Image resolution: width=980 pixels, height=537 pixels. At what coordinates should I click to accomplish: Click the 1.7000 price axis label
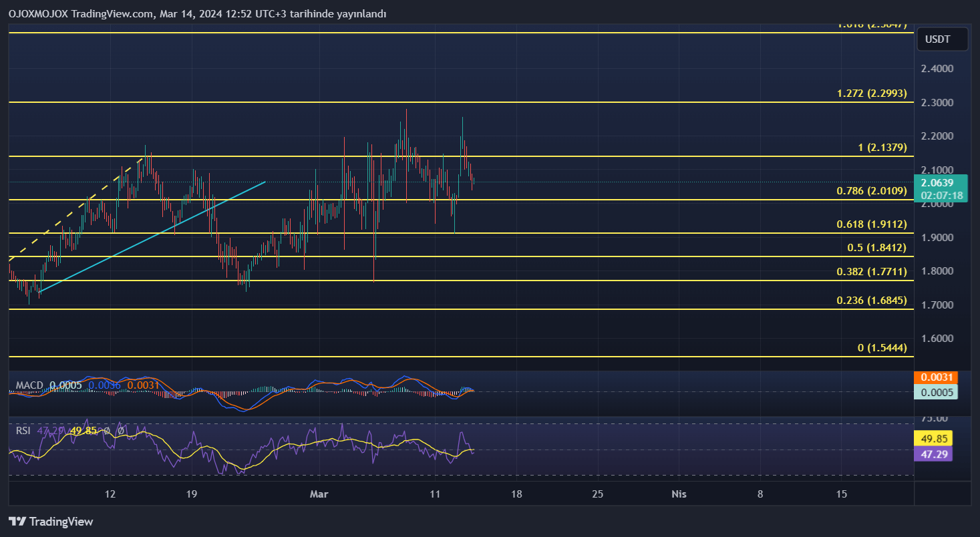click(x=936, y=305)
